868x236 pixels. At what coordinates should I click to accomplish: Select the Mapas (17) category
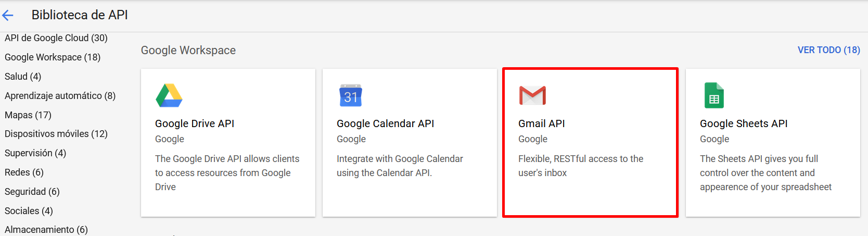click(28, 115)
